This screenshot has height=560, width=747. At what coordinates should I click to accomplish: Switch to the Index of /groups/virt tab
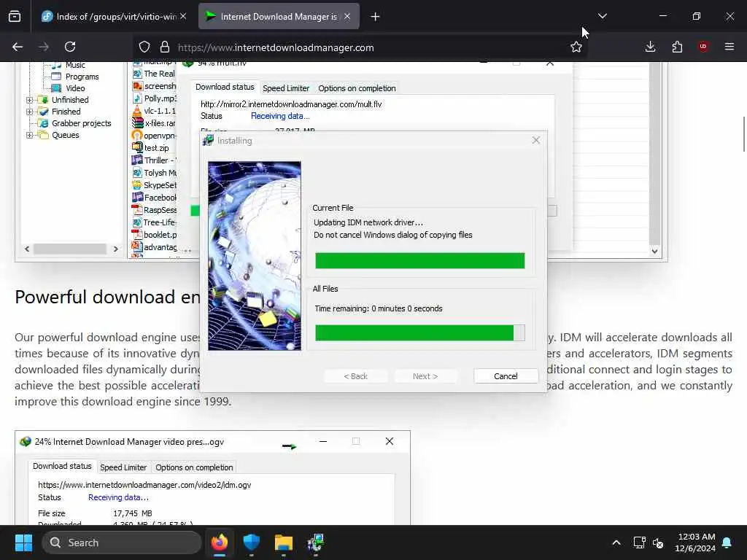tap(114, 17)
